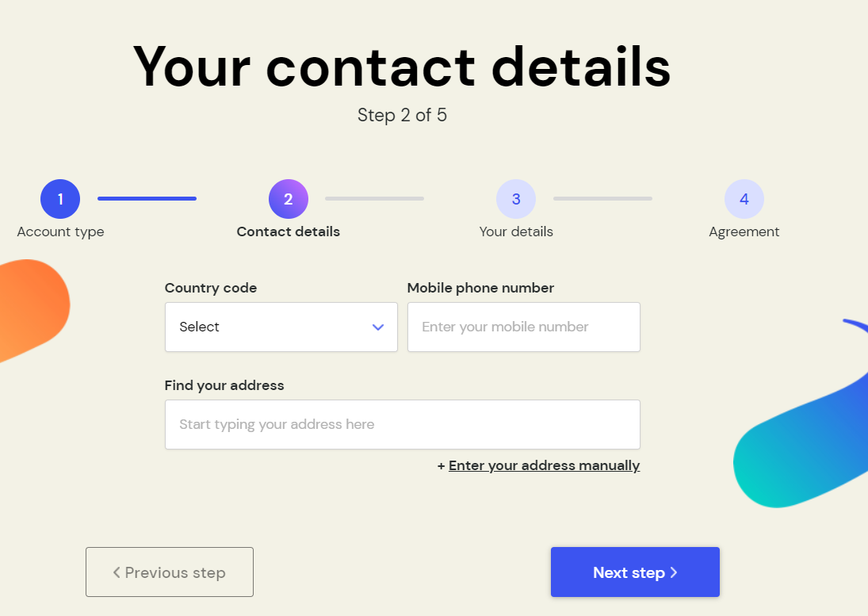Select the step 3 circle icon
This screenshot has height=616, width=868.
[x=516, y=199]
